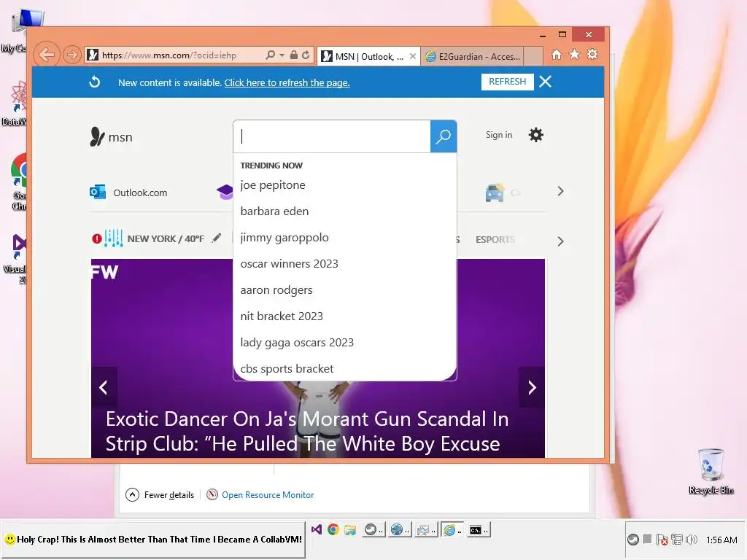Viewport: 747px width, 560px height.
Task: Edit weather location pencil icon
Action: [x=216, y=238]
